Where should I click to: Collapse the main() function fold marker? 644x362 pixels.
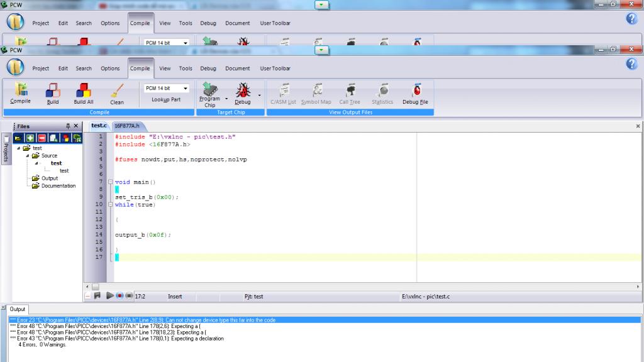(110, 182)
